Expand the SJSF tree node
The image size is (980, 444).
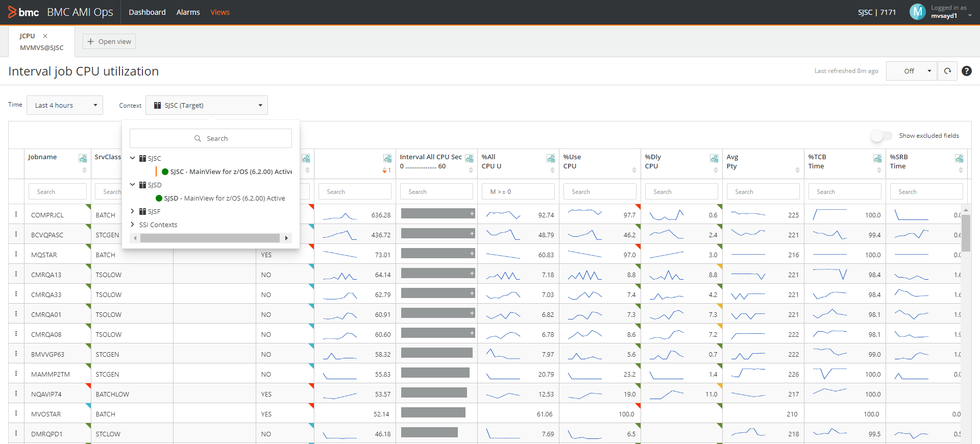(x=133, y=211)
